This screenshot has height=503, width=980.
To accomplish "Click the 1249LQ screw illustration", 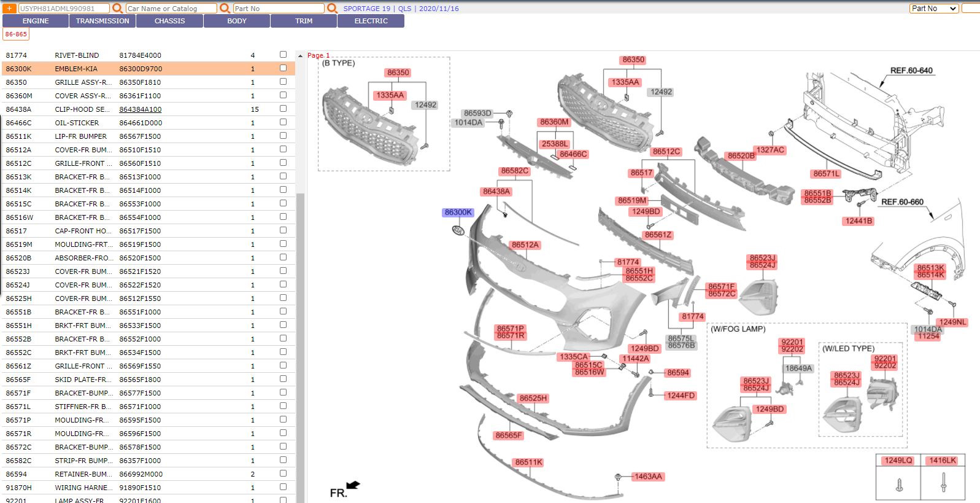I will point(899,485).
